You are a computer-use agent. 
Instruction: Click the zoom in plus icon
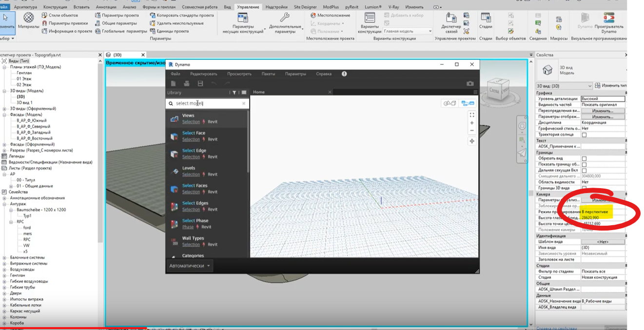click(472, 123)
